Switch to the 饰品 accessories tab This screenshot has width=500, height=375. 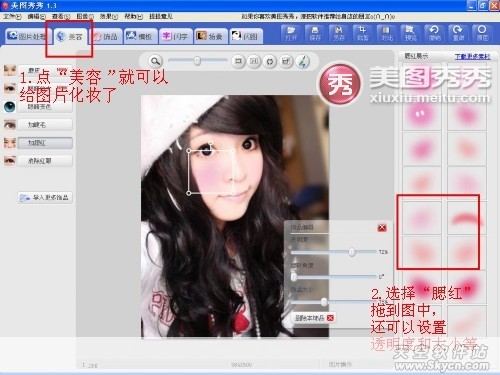(106, 36)
